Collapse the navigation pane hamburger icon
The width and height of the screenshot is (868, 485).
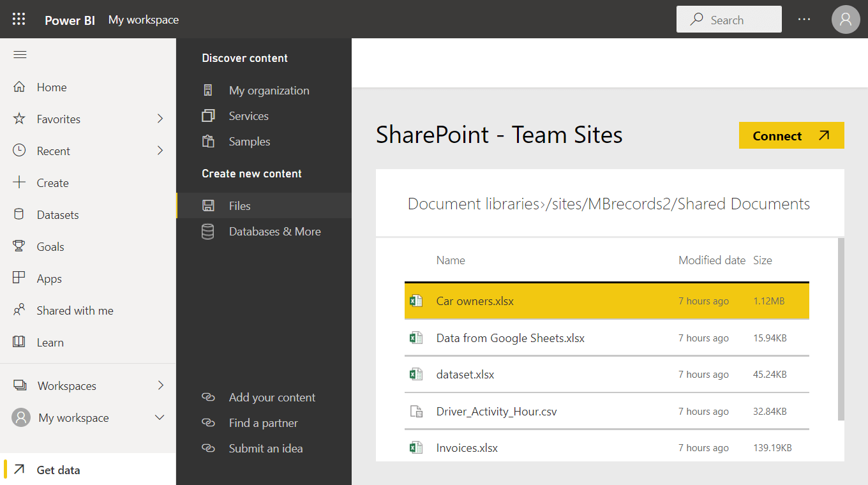[20, 55]
